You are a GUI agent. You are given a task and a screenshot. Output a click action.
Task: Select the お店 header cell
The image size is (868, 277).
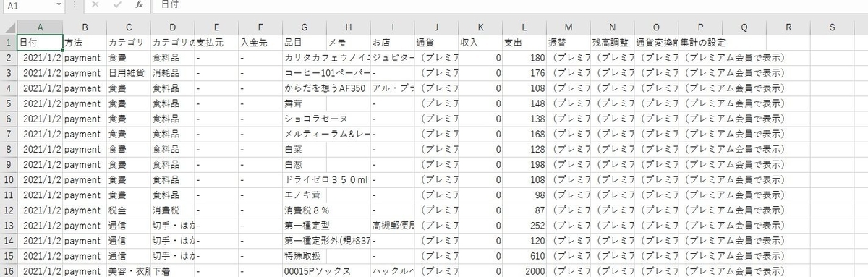(x=393, y=42)
